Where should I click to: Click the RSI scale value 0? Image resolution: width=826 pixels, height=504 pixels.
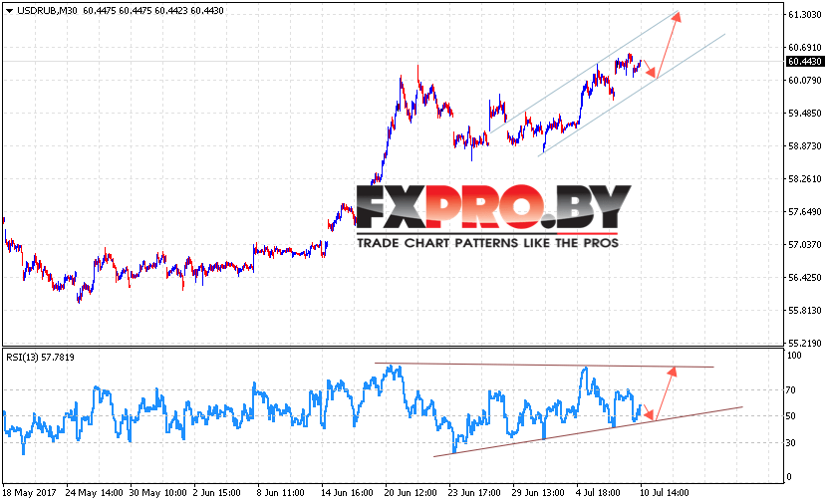tap(788, 477)
